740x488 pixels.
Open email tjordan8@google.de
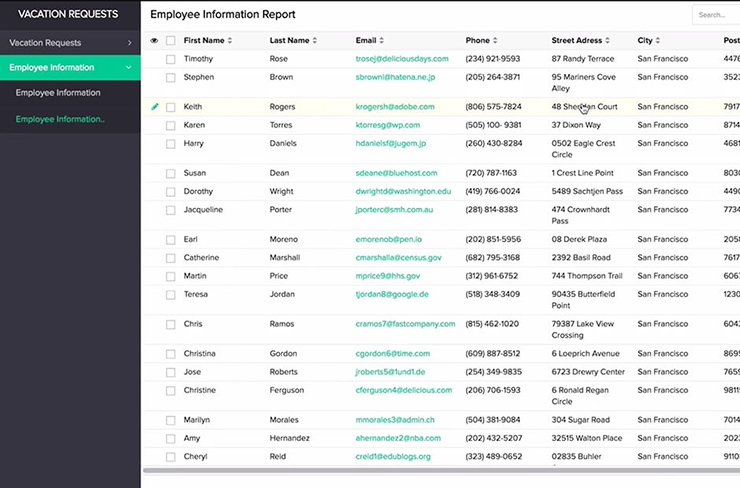[392, 295]
